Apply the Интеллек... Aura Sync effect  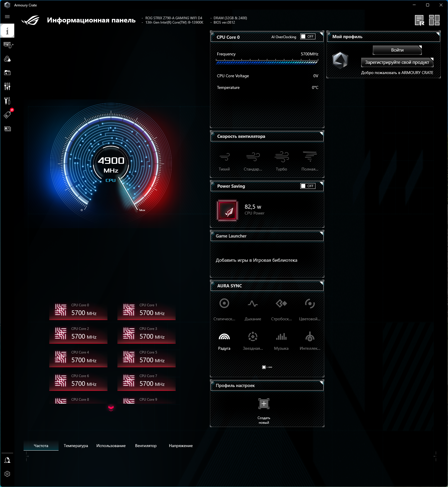pyautogui.click(x=310, y=340)
